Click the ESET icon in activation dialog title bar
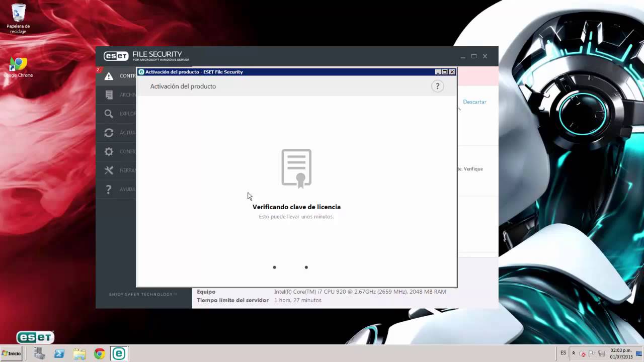The height and width of the screenshot is (362, 644). coord(141,72)
